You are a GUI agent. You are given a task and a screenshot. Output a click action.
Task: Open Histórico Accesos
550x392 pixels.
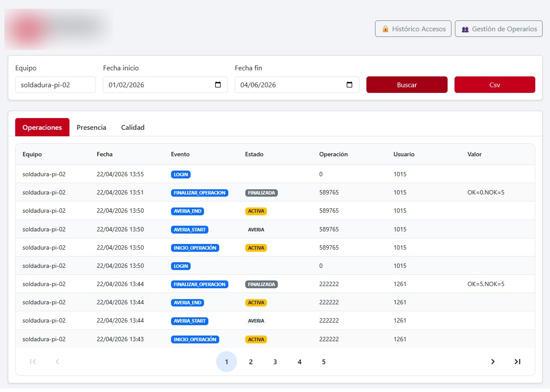(x=413, y=29)
